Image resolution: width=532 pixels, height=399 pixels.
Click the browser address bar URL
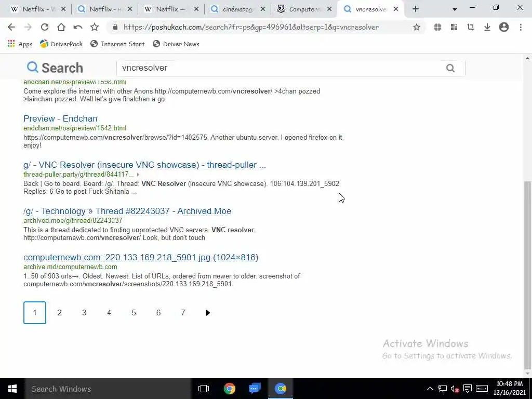251,27
